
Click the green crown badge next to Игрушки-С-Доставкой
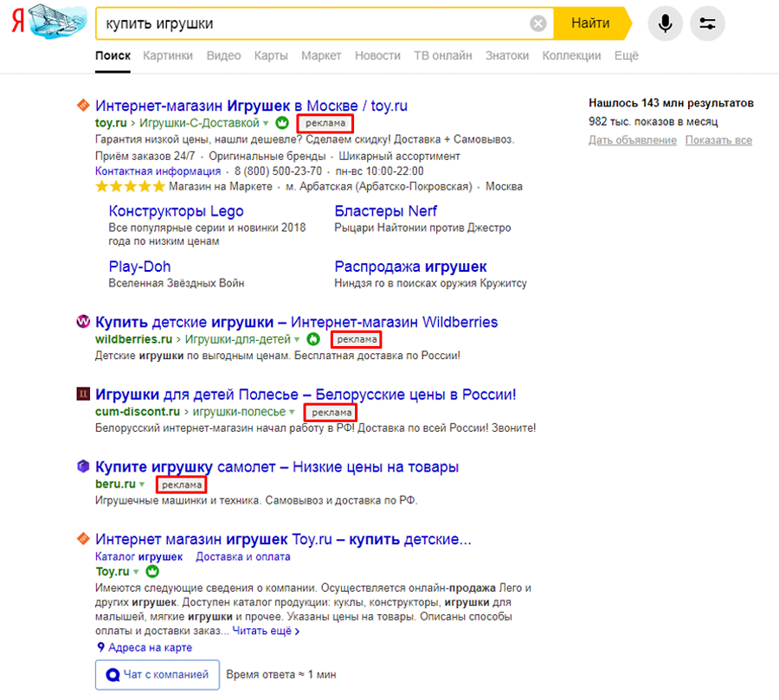point(282,122)
